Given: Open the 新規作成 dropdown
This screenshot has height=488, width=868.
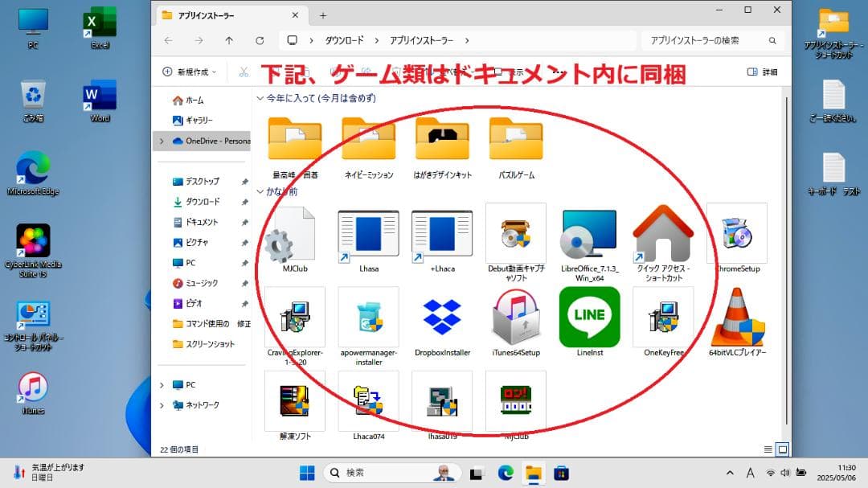Looking at the screenshot, I should click(190, 72).
